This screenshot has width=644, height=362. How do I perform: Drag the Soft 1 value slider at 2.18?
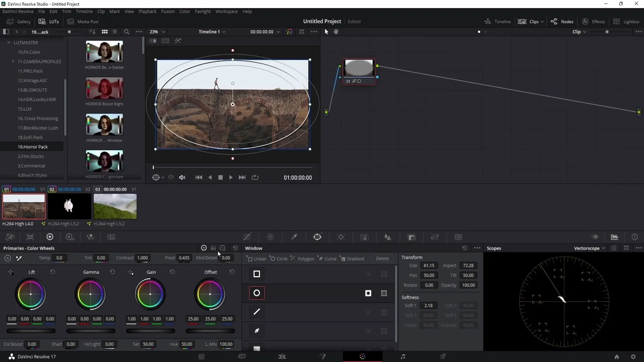(x=428, y=305)
